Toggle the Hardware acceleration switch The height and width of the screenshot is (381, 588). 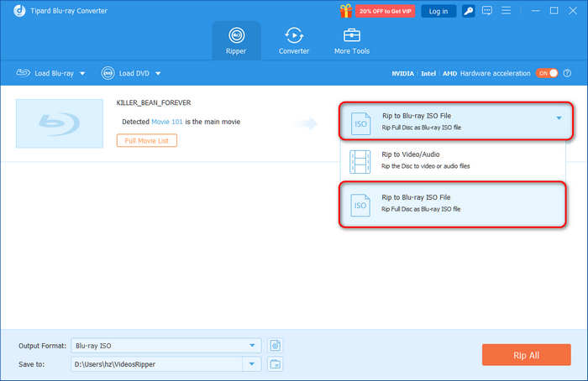coord(547,73)
